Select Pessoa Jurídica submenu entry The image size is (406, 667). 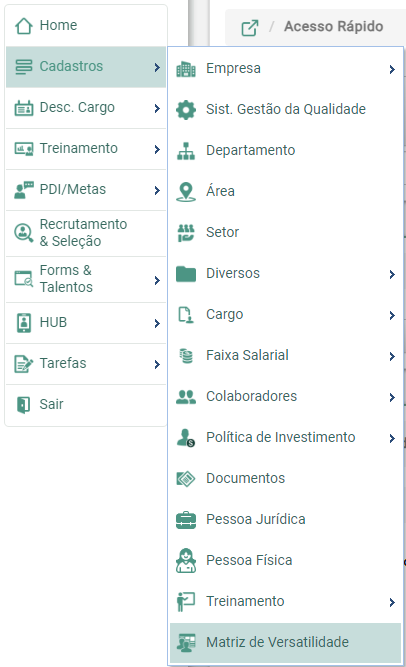click(256, 519)
